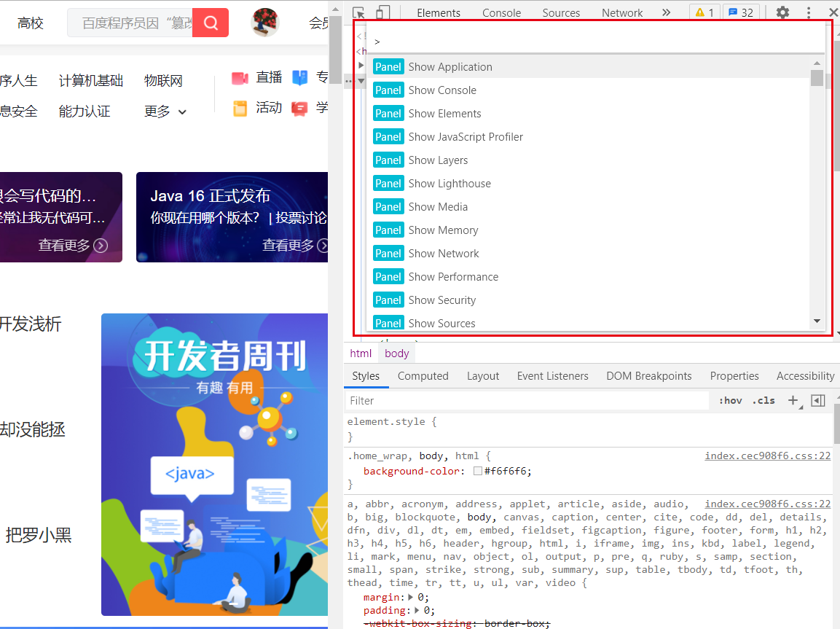The image size is (840, 629).
Task: Click the sidebar toggle icon in Styles pane
Action: pyautogui.click(x=817, y=400)
